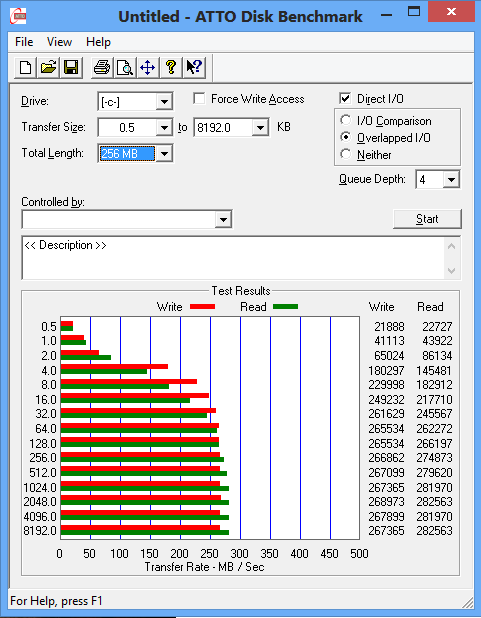Image resolution: width=481 pixels, height=618 pixels.
Task: Click the write value 21888
Action: click(x=389, y=327)
